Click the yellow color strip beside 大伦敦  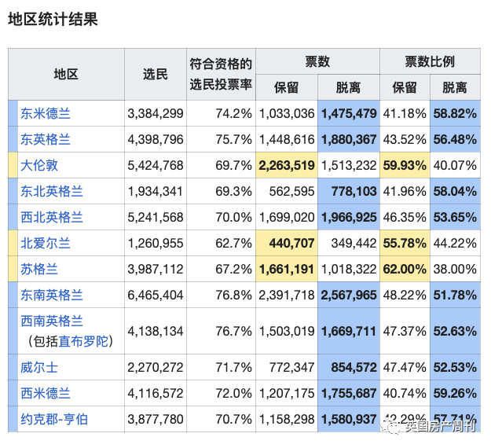click(12, 165)
